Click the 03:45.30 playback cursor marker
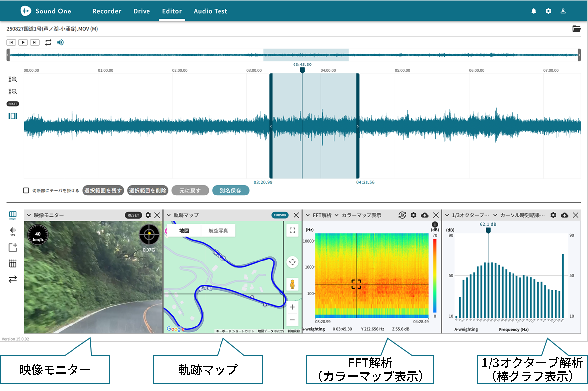The height and width of the screenshot is (391, 588). click(302, 70)
